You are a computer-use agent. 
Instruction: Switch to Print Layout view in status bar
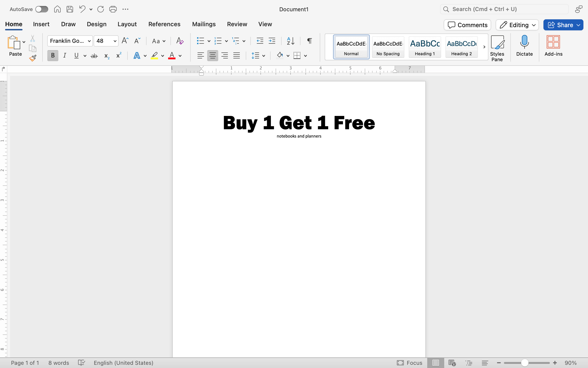[436, 363]
